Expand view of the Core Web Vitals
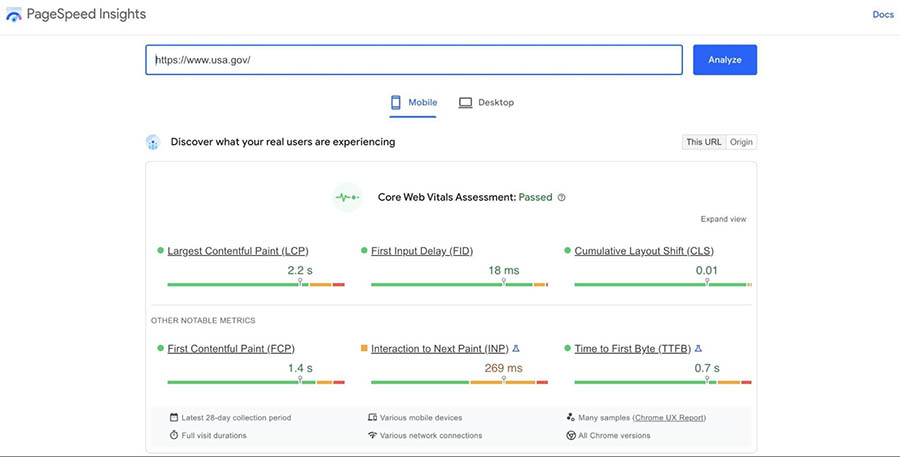Viewport: 900px width, 457px height. (723, 219)
